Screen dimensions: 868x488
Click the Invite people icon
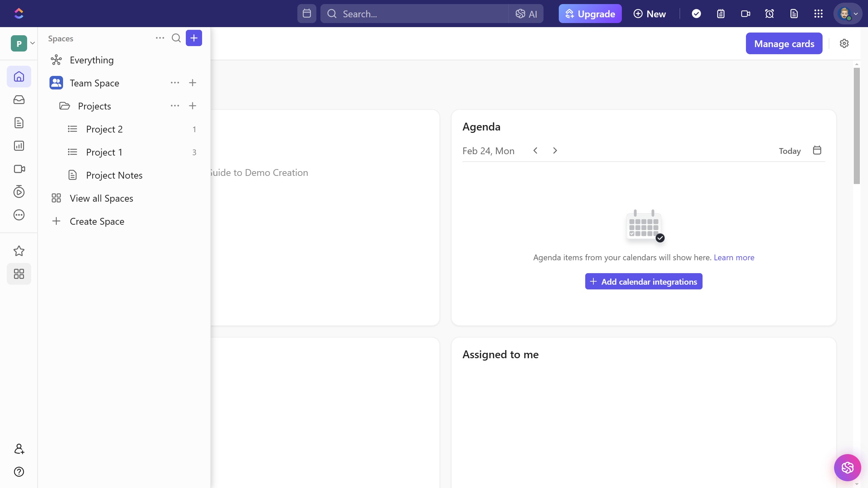[x=19, y=449]
